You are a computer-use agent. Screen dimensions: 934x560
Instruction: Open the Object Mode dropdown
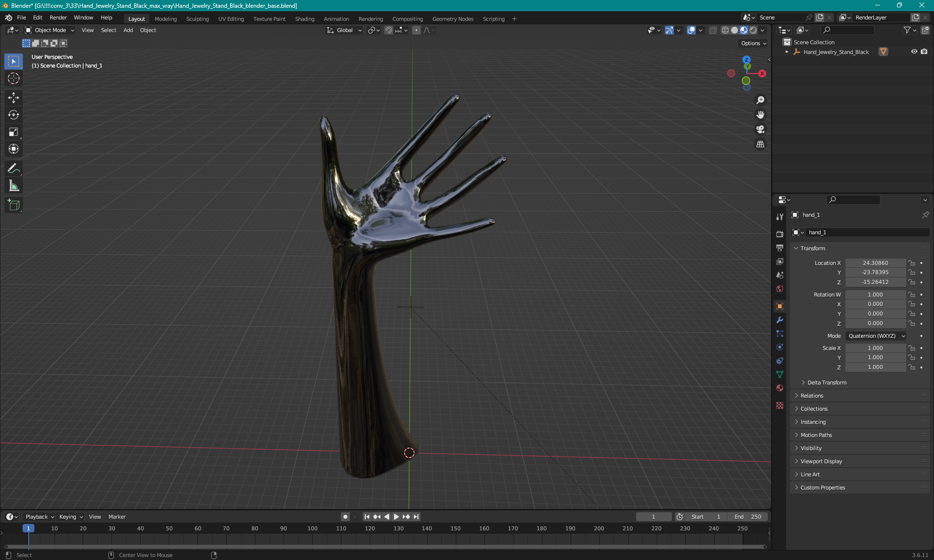(50, 30)
